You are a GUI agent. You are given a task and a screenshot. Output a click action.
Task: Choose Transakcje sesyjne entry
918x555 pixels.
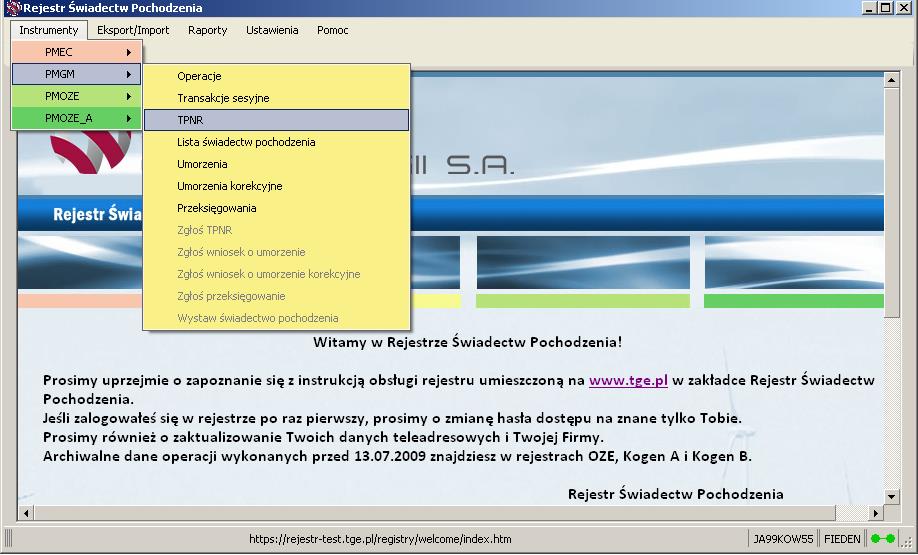276,98
